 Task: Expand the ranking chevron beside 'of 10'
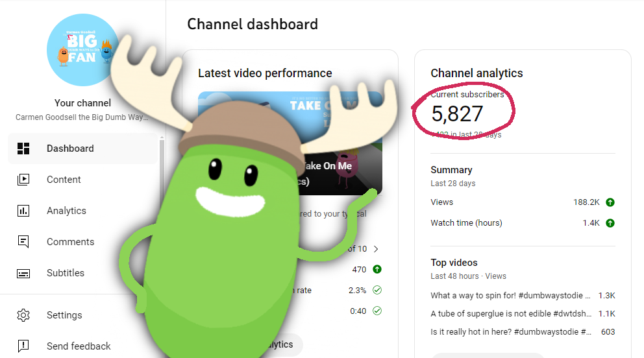(x=376, y=249)
